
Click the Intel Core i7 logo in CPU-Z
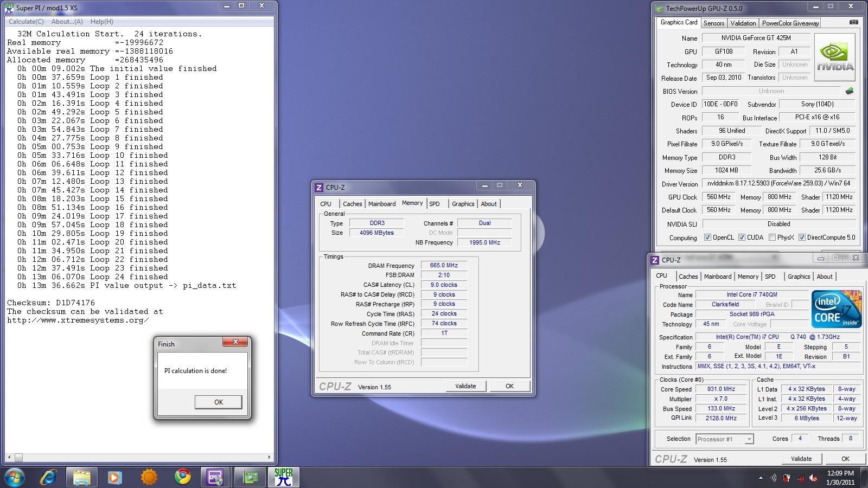point(836,309)
